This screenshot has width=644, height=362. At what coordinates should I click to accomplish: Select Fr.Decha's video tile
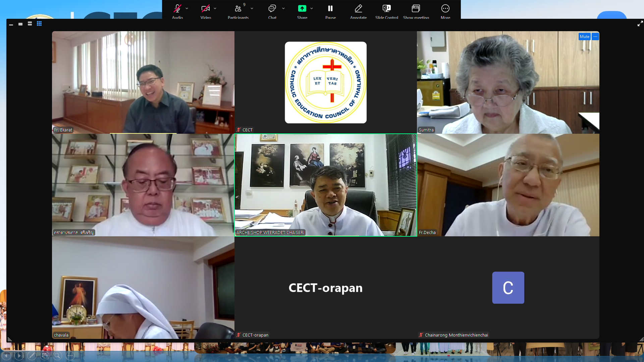coord(508,185)
